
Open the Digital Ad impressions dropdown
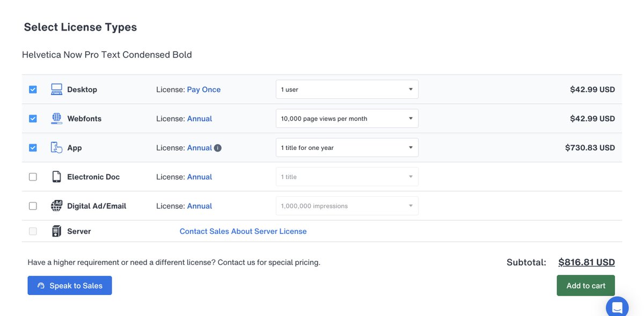tap(347, 206)
